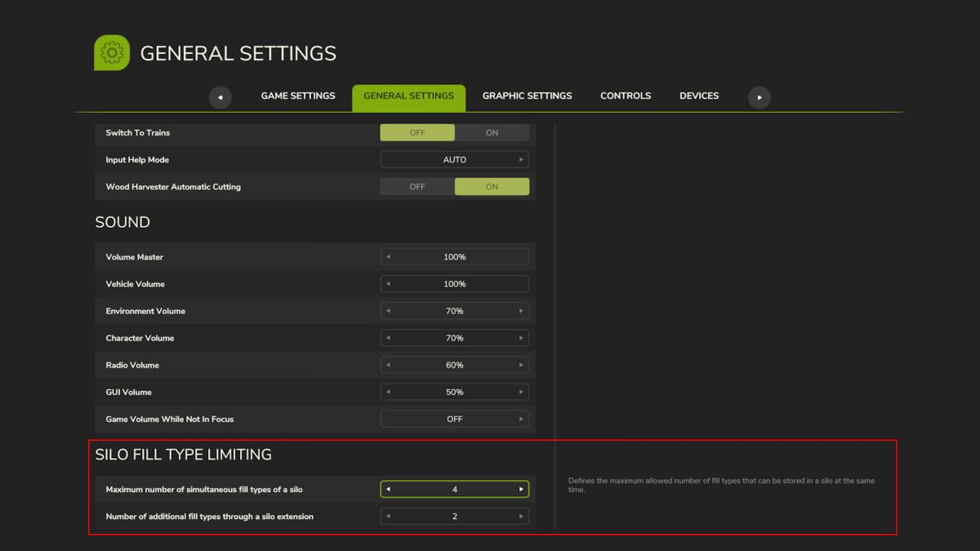
Task: Click the right arrow on Input Help Mode
Action: (x=522, y=159)
